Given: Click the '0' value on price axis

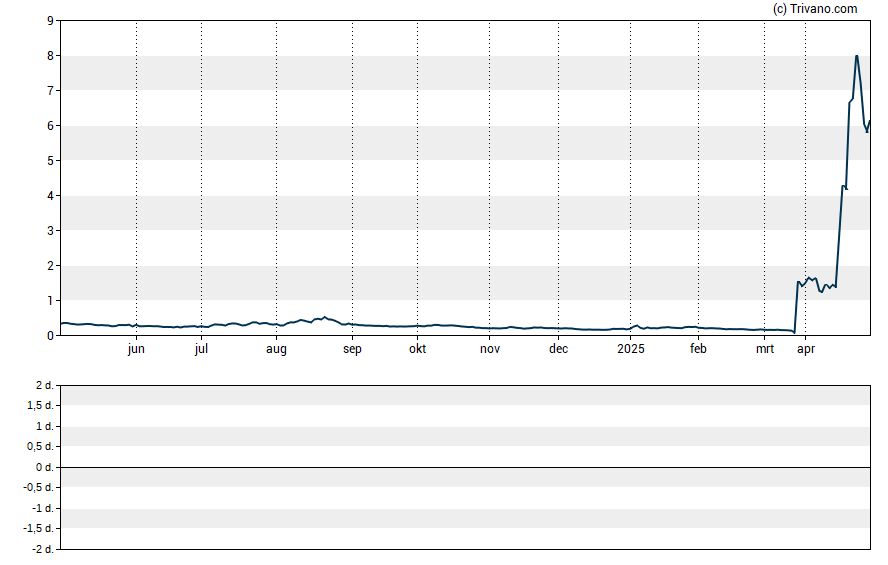Looking at the screenshot, I should click(x=50, y=336).
